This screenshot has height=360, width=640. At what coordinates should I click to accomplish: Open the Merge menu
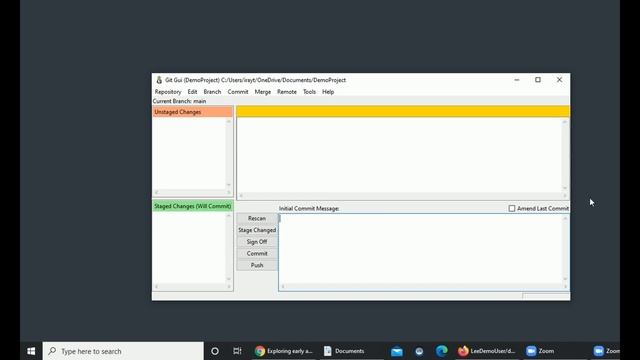point(263,92)
